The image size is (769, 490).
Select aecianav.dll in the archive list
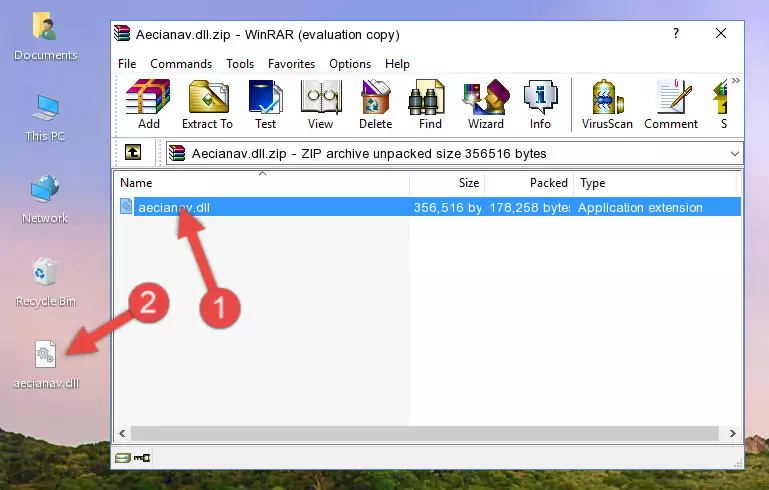(x=174, y=207)
